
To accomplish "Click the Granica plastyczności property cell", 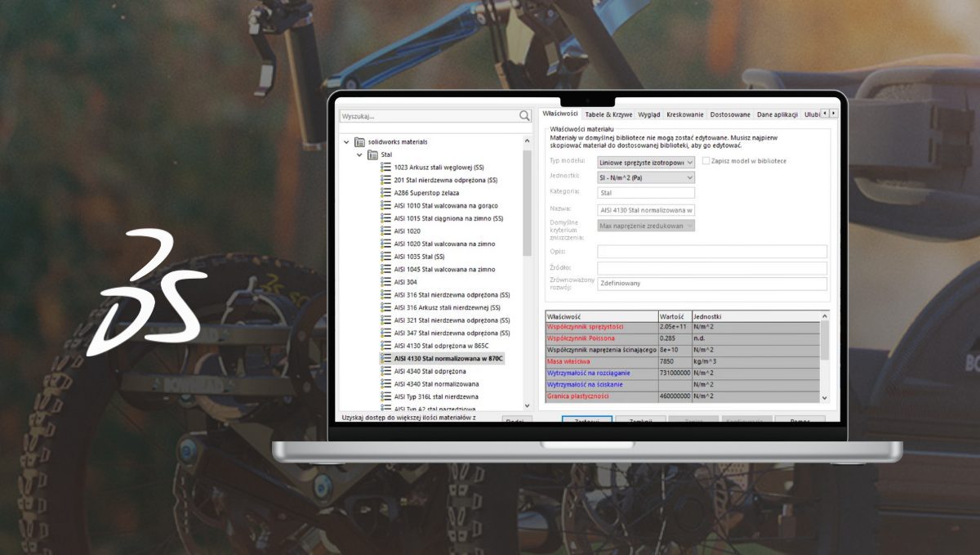I will pyautogui.click(x=601, y=396).
